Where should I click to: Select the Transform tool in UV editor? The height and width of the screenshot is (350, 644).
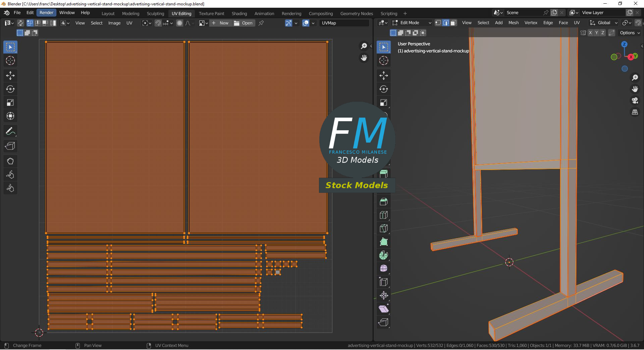click(x=10, y=116)
